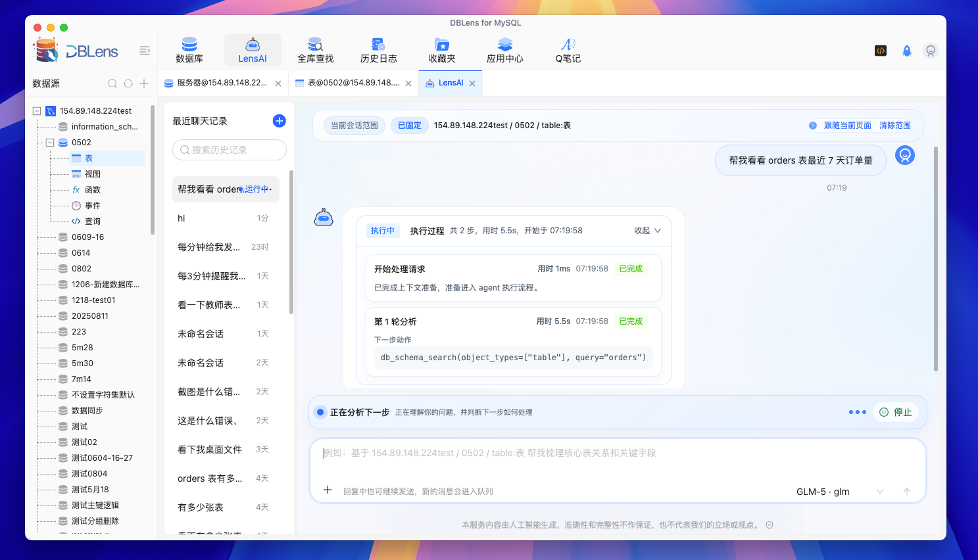Screen dimensions: 978x560
Task: Refresh the data source list
Action: (128, 83)
